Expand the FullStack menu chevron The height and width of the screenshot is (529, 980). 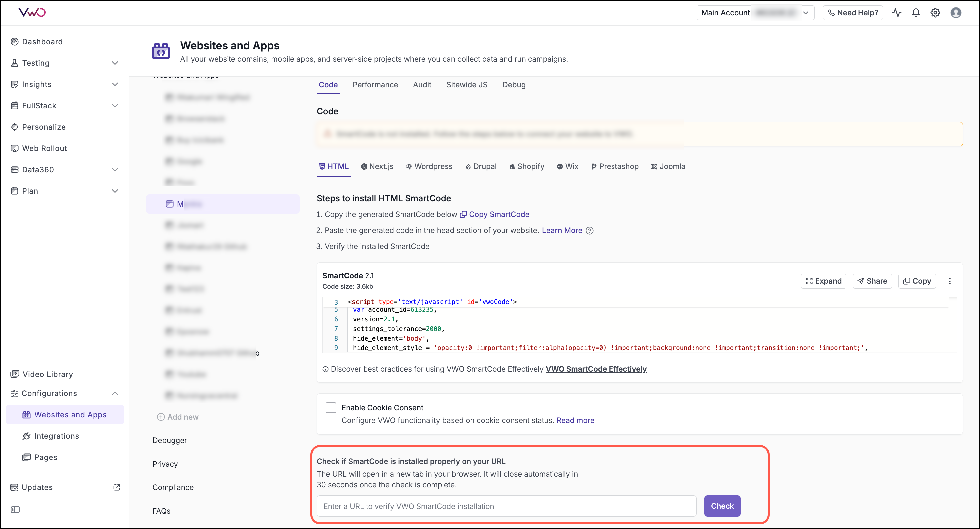(115, 105)
